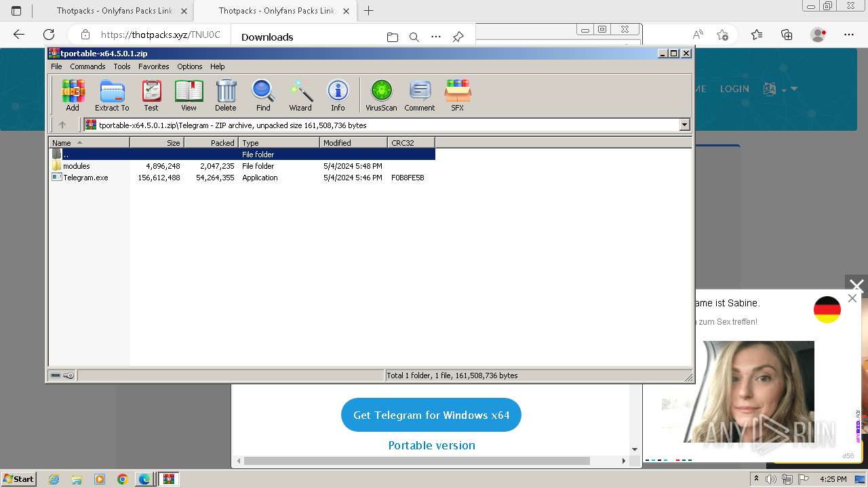This screenshot has width=868, height=488.
Task: Select the parent folder '..' row
Action: [242, 155]
